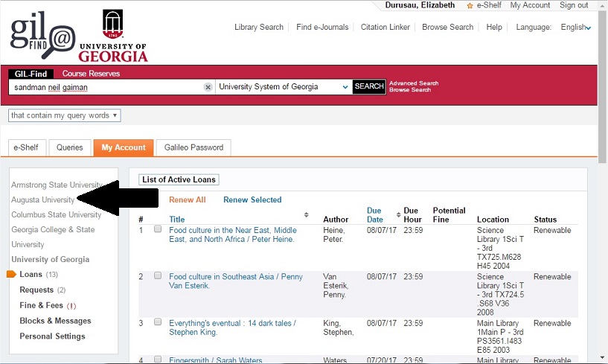This screenshot has width=608, height=364.
Task: Open the Language English dropdown
Action: click(575, 28)
